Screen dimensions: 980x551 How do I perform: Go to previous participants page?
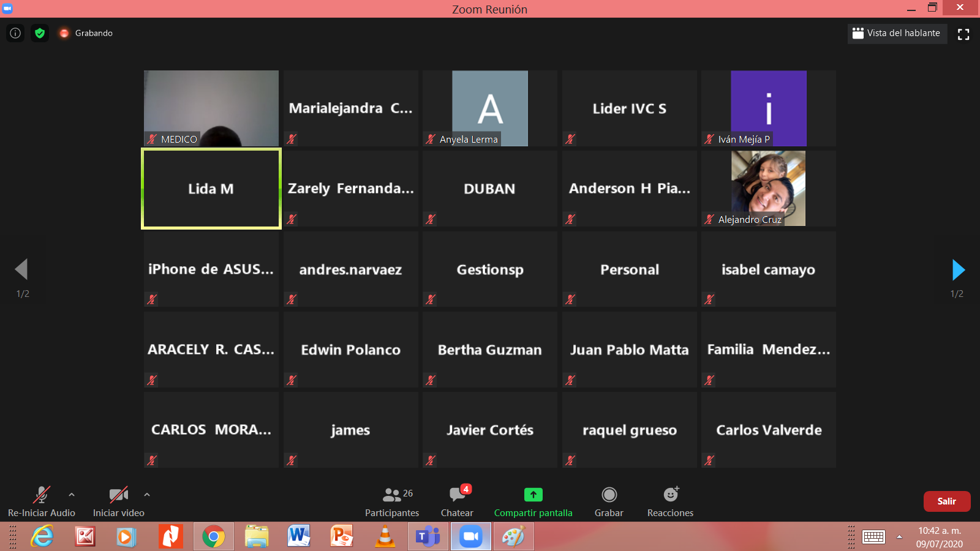(x=21, y=269)
